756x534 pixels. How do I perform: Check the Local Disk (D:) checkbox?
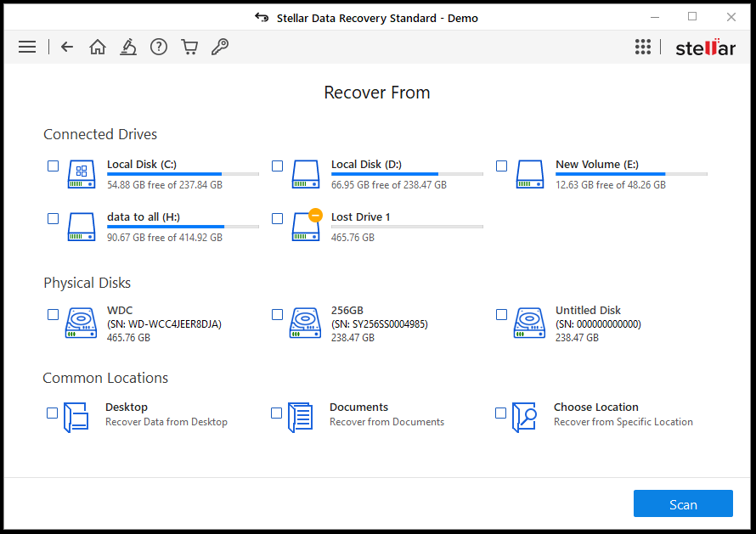click(277, 166)
